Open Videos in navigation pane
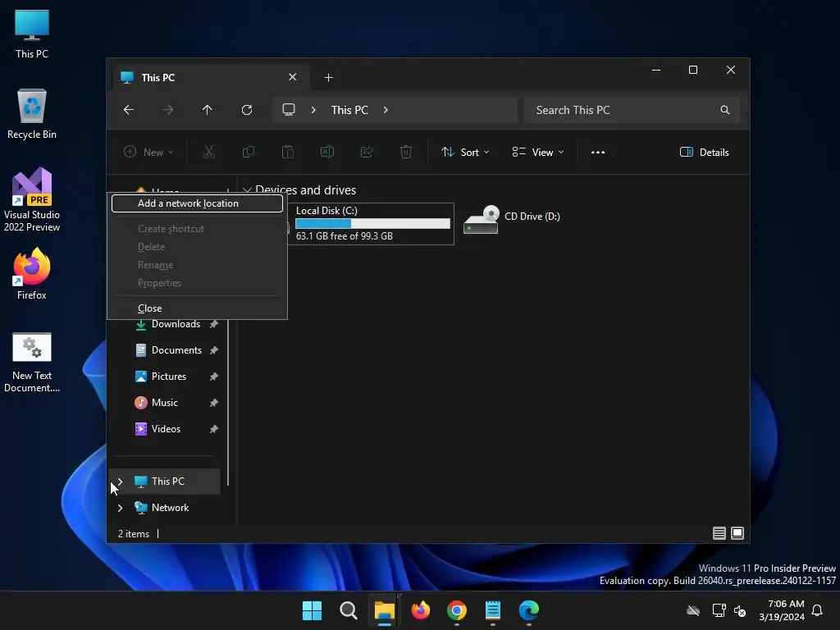Viewport: 840px width, 630px height. pyautogui.click(x=166, y=429)
